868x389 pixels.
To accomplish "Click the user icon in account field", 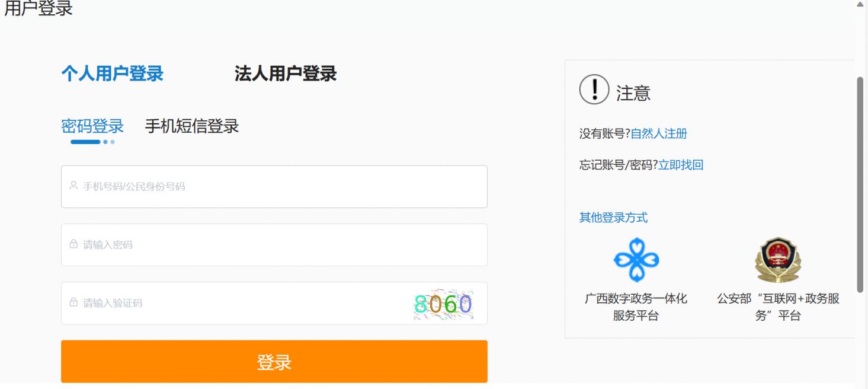I will (73, 186).
